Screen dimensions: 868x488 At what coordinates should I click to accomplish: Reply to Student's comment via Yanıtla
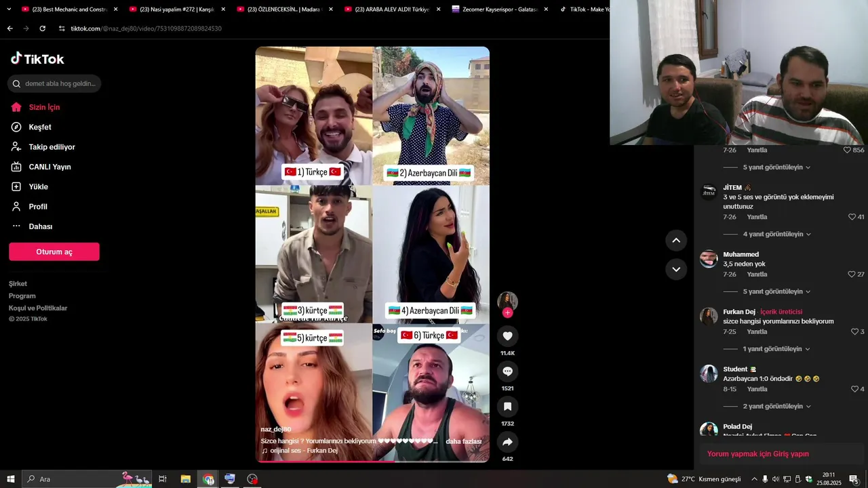click(757, 389)
